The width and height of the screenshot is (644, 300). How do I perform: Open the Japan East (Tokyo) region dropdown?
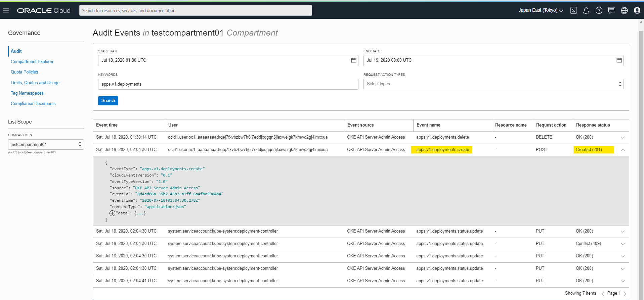click(x=541, y=10)
